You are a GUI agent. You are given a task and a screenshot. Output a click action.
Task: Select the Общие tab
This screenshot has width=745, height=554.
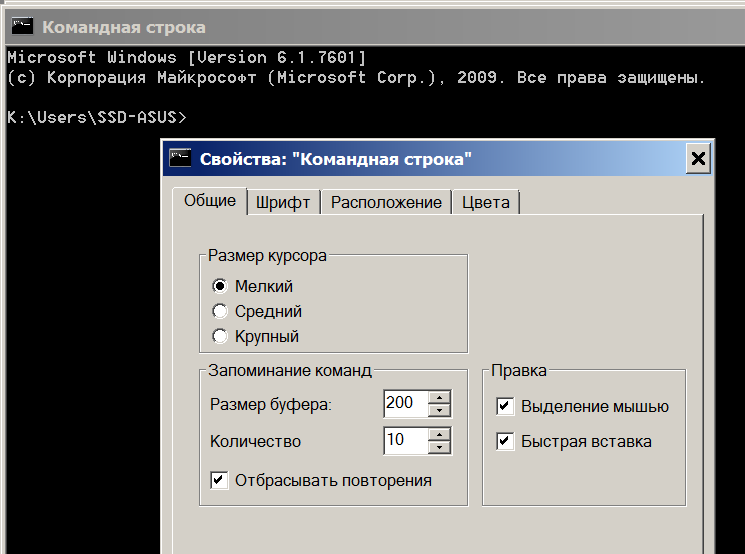coord(210,201)
